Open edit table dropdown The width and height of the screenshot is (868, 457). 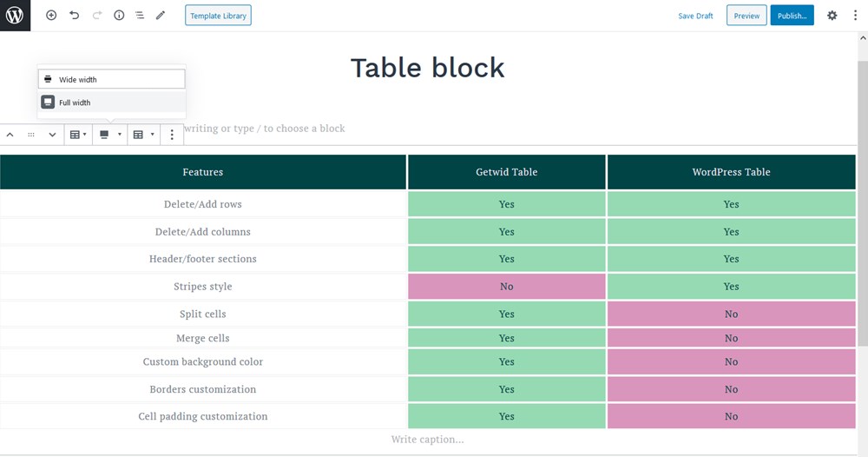click(144, 135)
